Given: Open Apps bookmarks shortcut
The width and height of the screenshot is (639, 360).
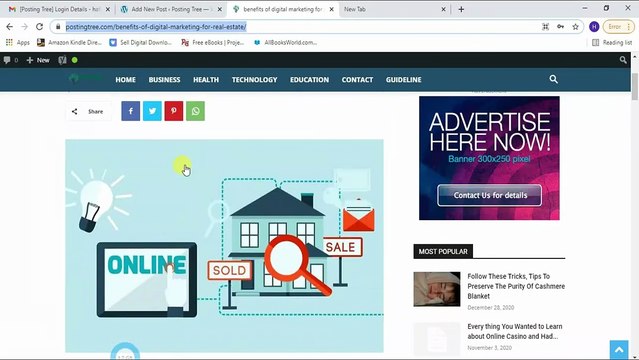Looking at the screenshot, I should (x=18, y=42).
